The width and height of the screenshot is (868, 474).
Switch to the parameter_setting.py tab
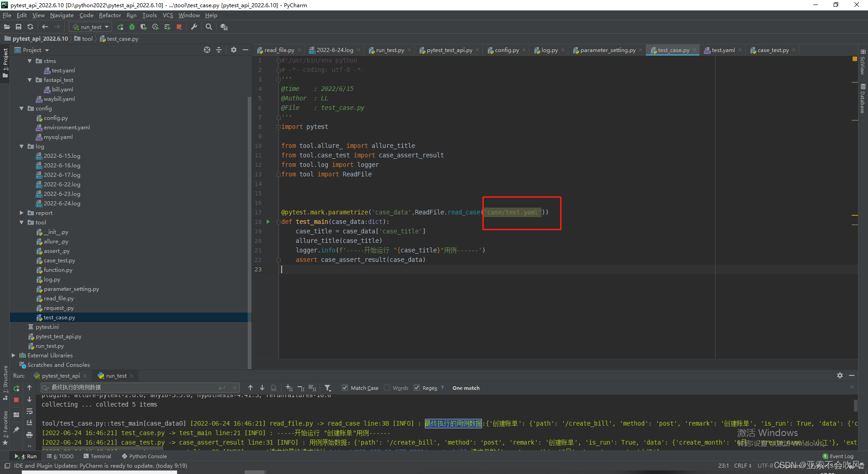(607, 50)
